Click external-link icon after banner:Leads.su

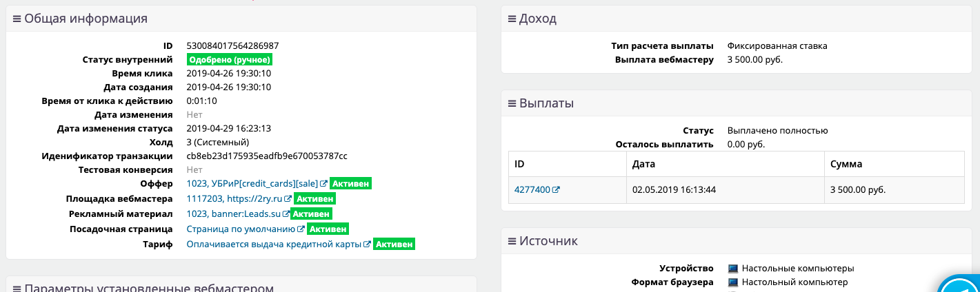(x=286, y=214)
